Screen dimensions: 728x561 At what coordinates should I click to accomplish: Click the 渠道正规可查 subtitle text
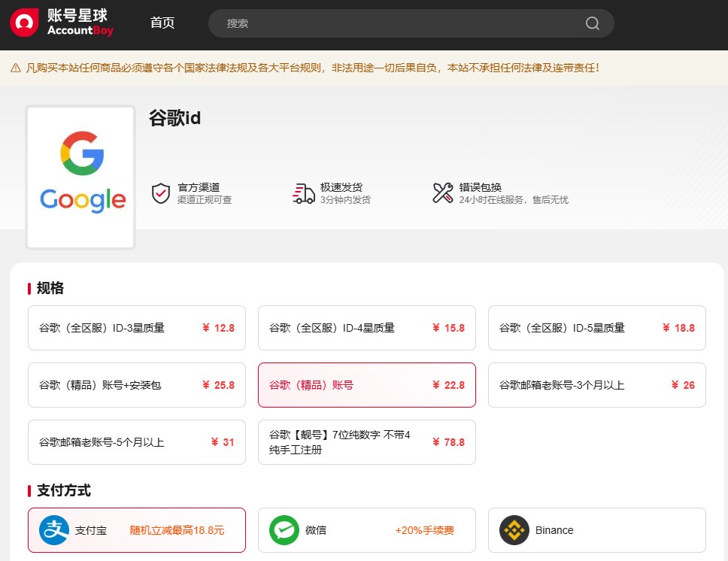click(205, 200)
